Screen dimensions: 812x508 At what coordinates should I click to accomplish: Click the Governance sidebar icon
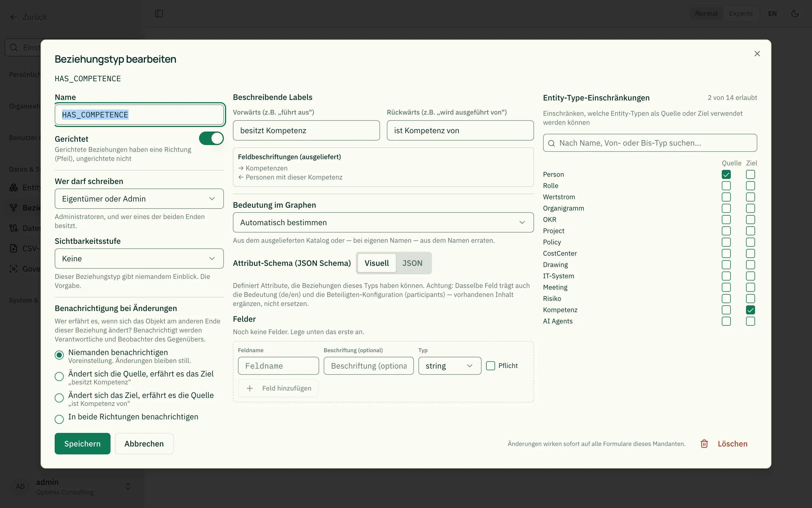point(14,269)
